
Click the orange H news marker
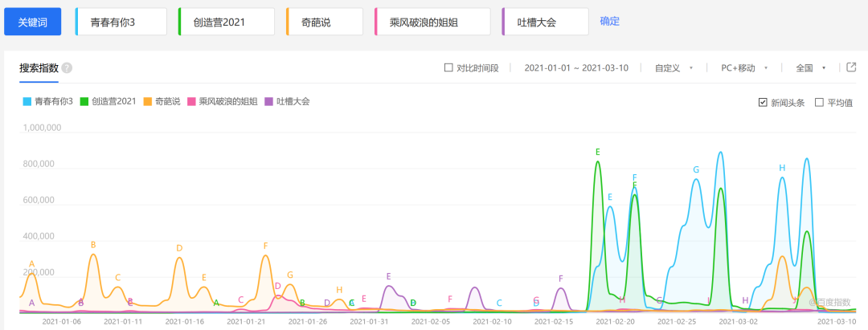(339, 290)
